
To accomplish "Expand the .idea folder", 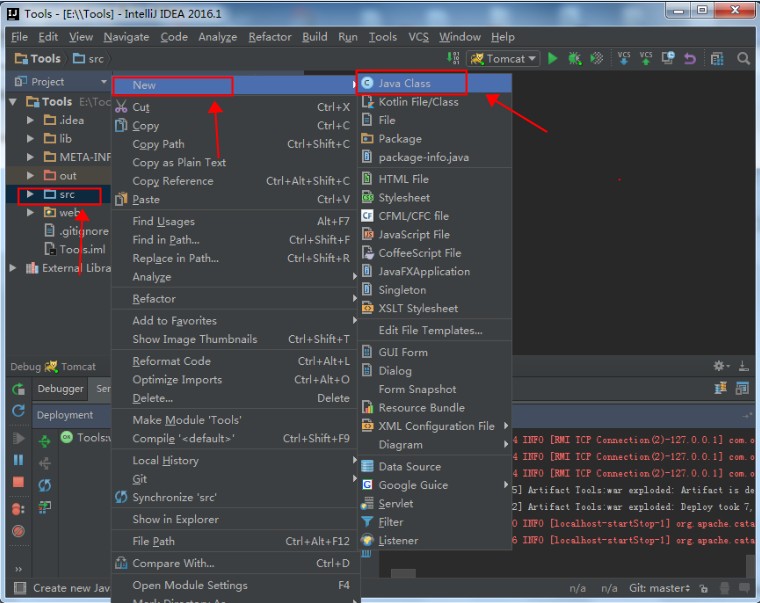I will pyautogui.click(x=30, y=120).
